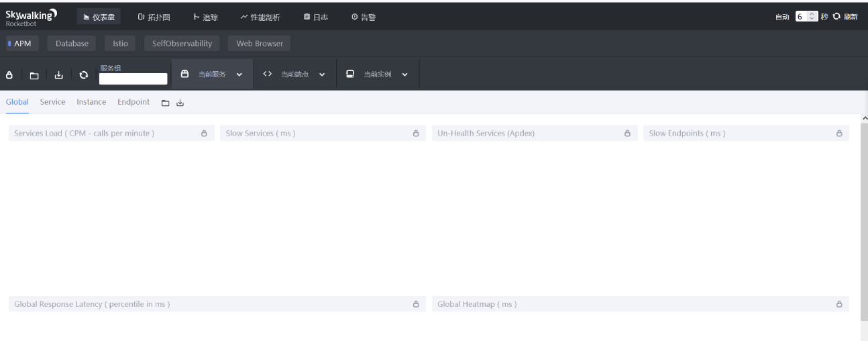The width and height of the screenshot is (868, 341).
Task: Click the 当前端点 code brackets icon
Action: pos(267,74)
